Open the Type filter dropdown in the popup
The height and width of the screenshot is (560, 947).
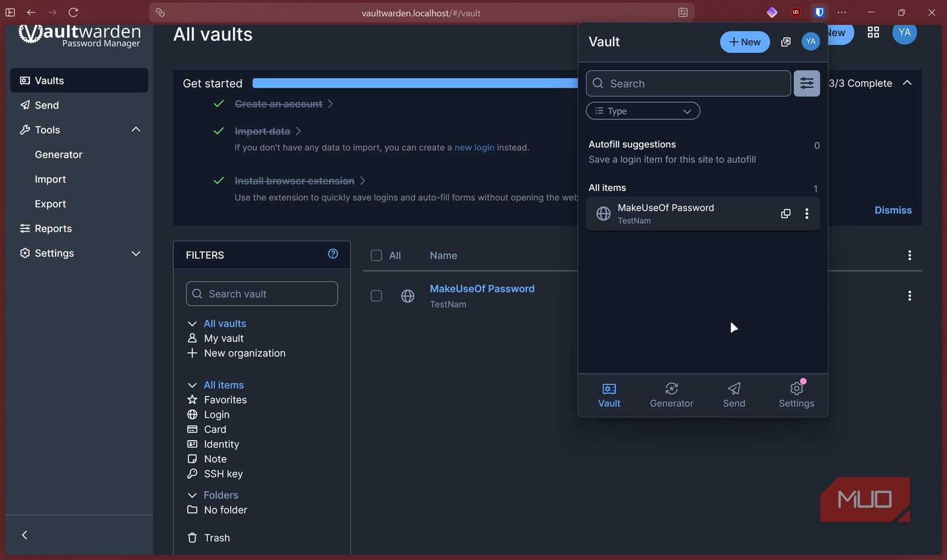pyautogui.click(x=642, y=111)
